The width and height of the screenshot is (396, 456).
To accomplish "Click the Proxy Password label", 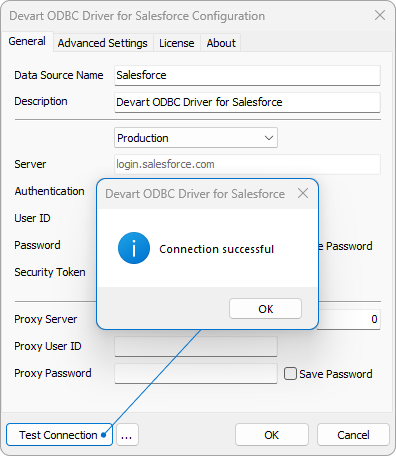I will (53, 373).
